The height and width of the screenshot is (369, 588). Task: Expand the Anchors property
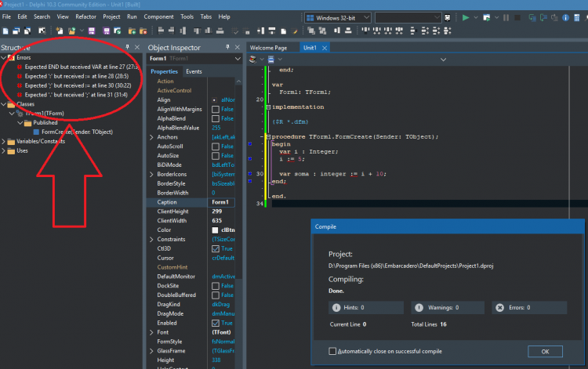(x=151, y=137)
